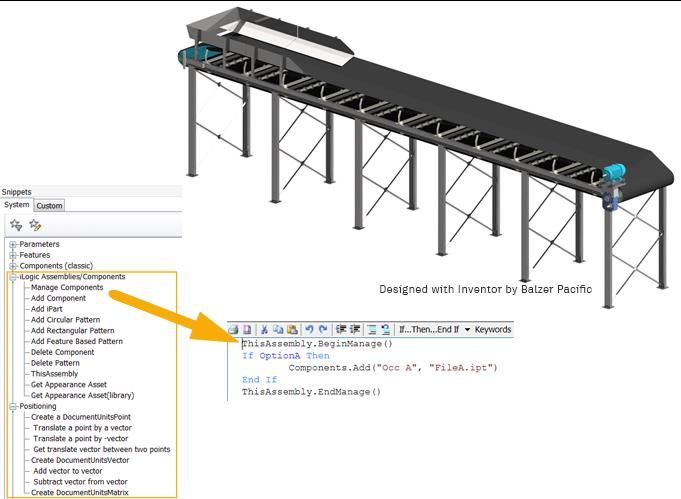
Task: Click the Copy icon in editor toolbar
Action: (278, 330)
